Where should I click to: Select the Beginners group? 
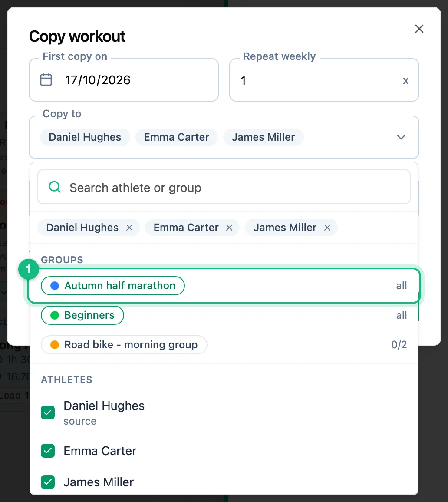(x=82, y=315)
